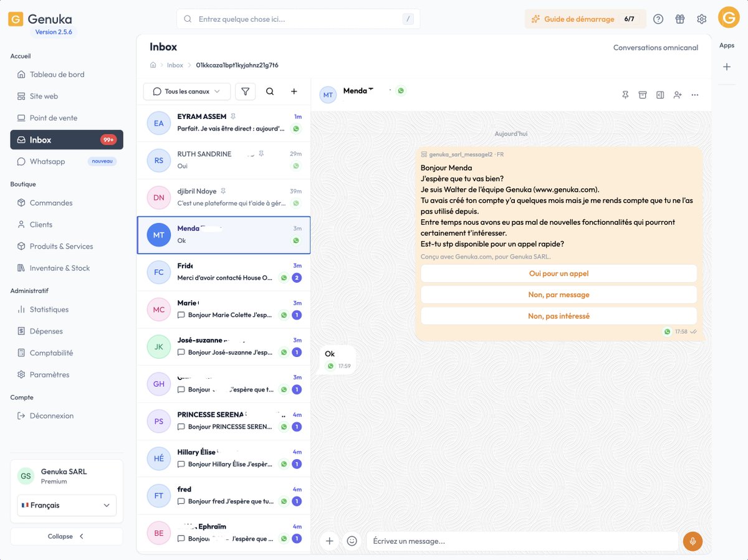
Task: Click the Genuka SARL Premium account card
Action: click(x=67, y=477)
